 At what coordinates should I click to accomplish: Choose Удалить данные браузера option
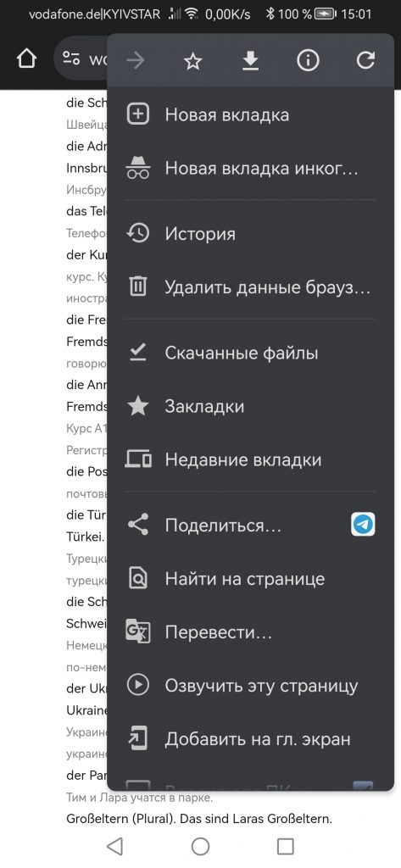click(250, 287)
